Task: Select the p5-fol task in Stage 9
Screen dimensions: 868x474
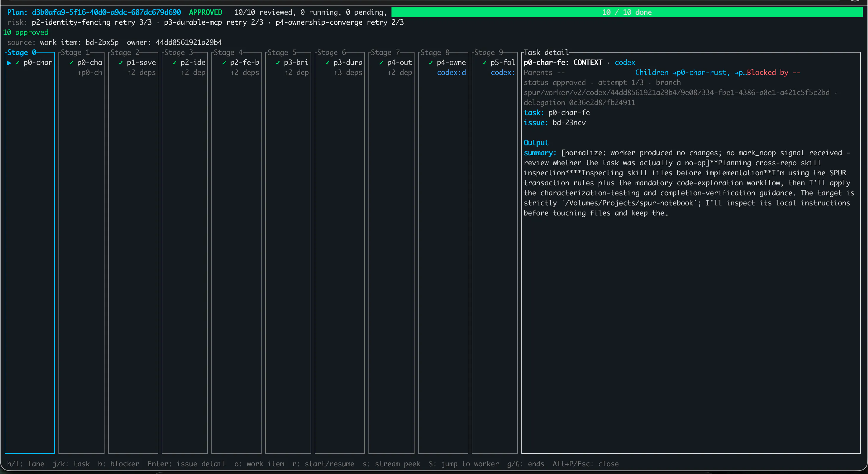Action: [x=503, y=63]
